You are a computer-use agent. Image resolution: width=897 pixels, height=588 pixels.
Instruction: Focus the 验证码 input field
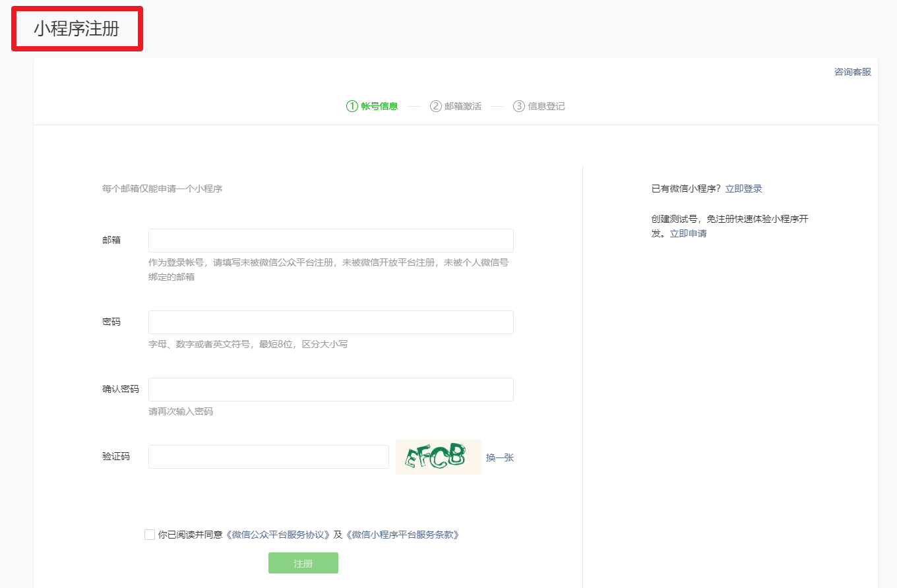pyautogui.click(x=268, y=457)
